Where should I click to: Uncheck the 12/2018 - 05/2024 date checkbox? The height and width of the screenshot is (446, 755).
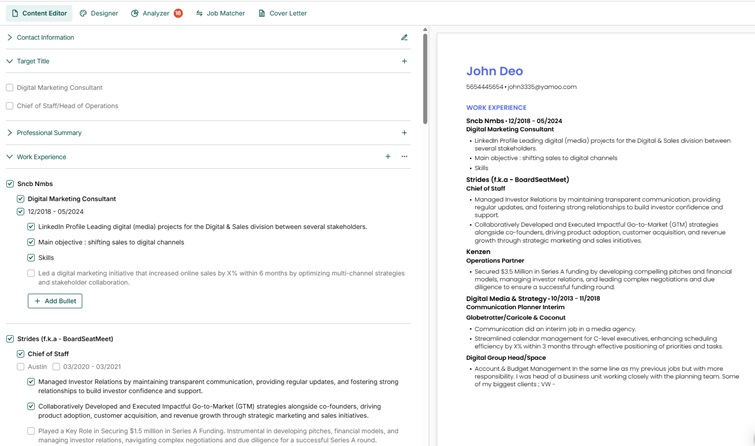(x=20, y=211)
